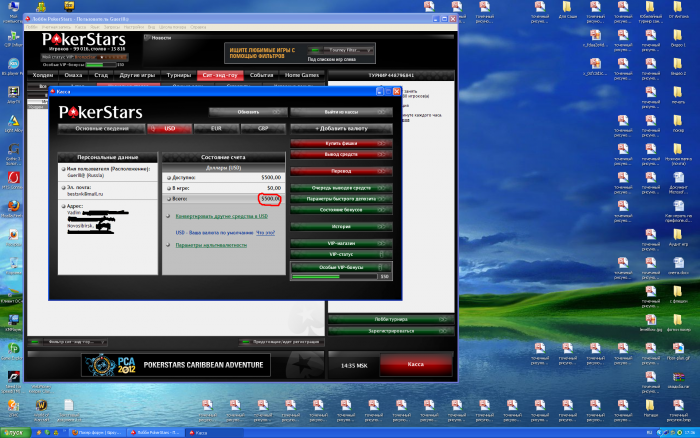The width and height of the screenshot is (700, 438).
Task: Toggle the Предстоящие/идет регистрация filter
Action: click(282, 342)
